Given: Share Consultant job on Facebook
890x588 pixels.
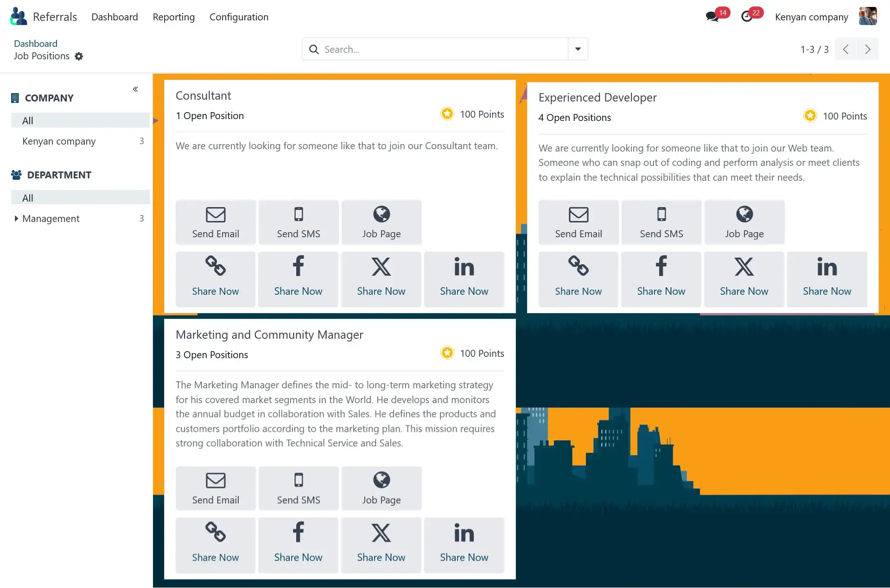Looking at the screenshot, I should (x=298, y=278).
